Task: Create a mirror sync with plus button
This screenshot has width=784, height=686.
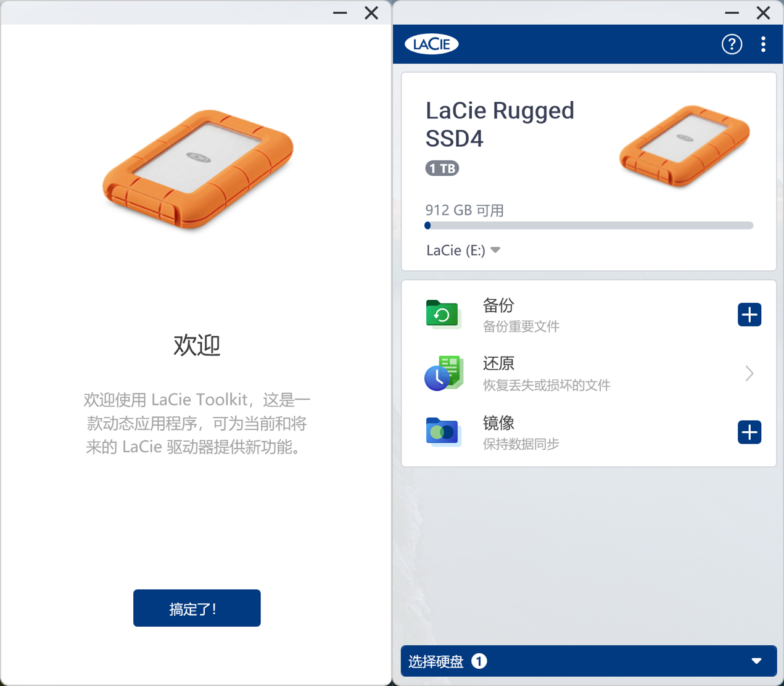Action: tap(749, 432)
